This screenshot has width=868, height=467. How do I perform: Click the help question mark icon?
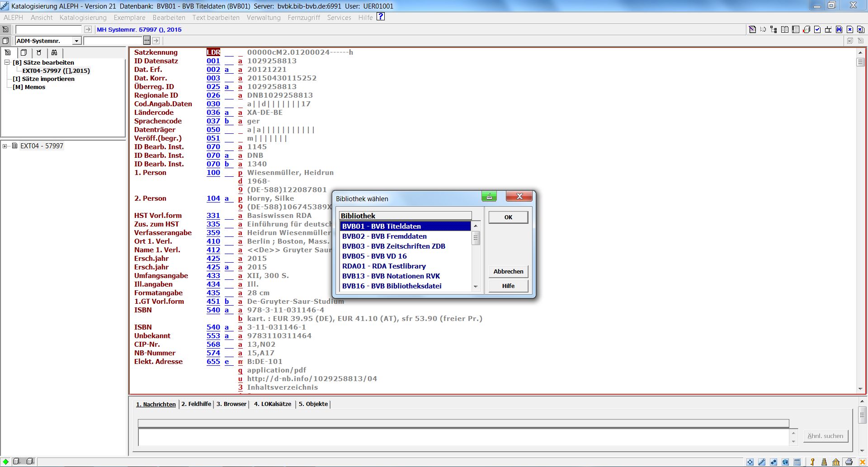(381, 17)
